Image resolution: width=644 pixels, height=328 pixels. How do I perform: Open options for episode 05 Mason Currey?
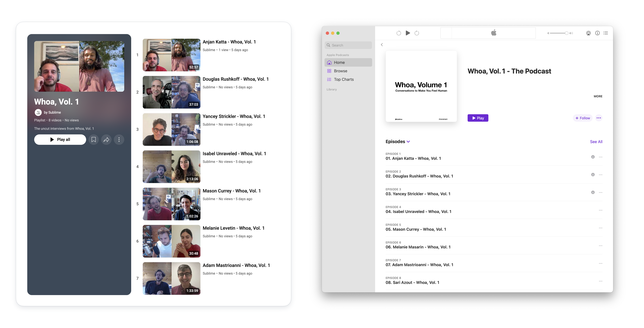pyautogui.click(x=600, y=228)
